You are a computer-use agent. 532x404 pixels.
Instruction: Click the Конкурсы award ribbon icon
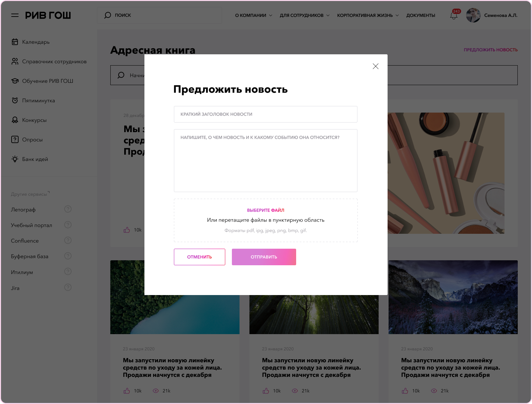point(15,120)
